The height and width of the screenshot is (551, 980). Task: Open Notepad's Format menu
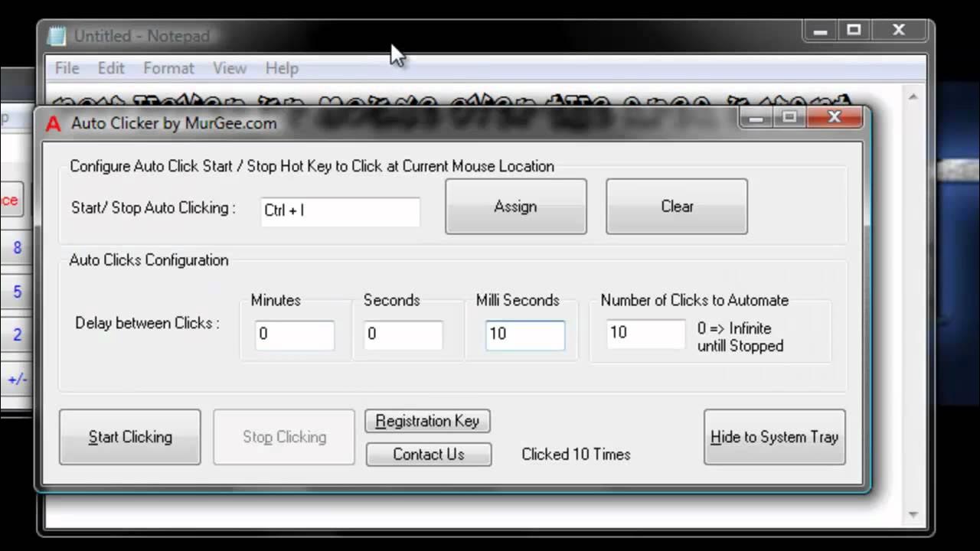click(x=168, y=68)
